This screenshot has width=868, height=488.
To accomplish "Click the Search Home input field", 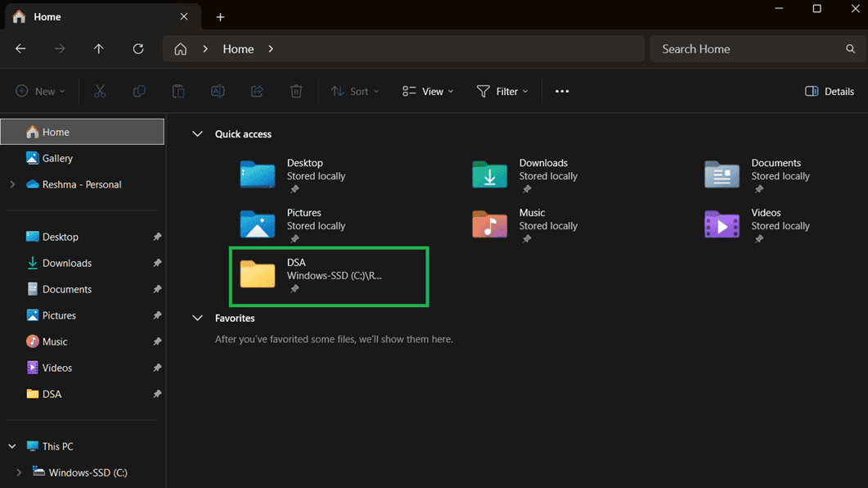I will click(x=749, y=49).
